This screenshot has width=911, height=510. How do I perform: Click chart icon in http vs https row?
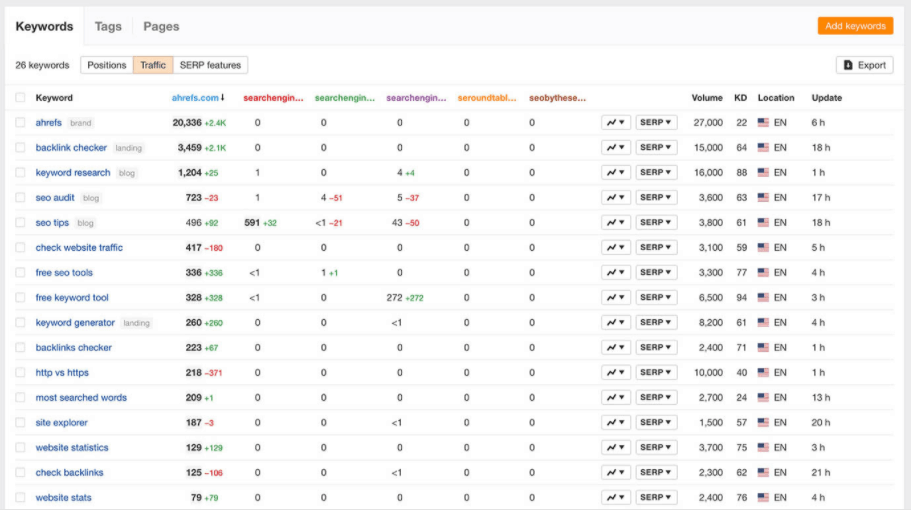click(615, 373)
